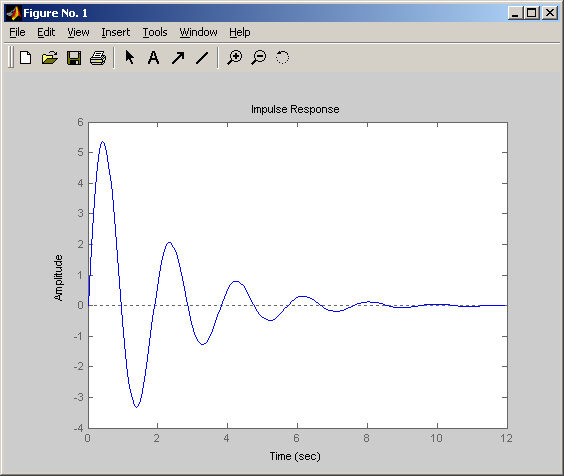
Task: Open the Window menu
Action: click(x=198, y=32)
